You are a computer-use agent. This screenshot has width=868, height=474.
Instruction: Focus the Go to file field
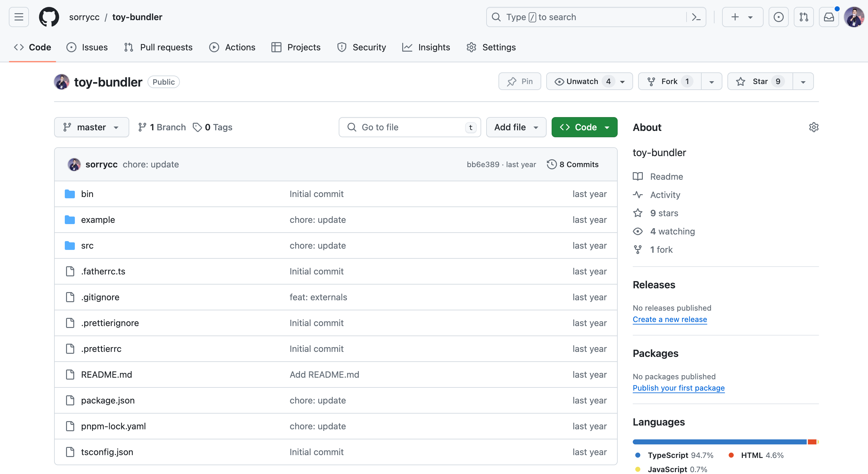[x=409, y=127]
